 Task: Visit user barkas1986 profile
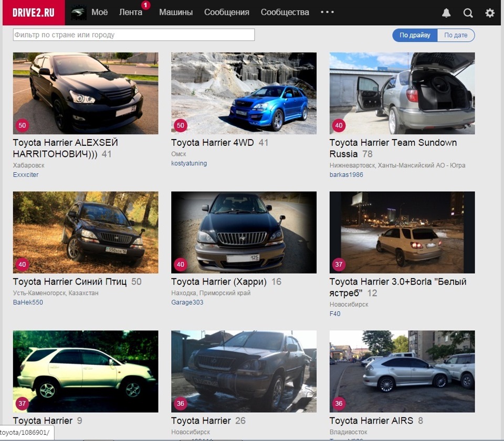[x=346, y=174]
